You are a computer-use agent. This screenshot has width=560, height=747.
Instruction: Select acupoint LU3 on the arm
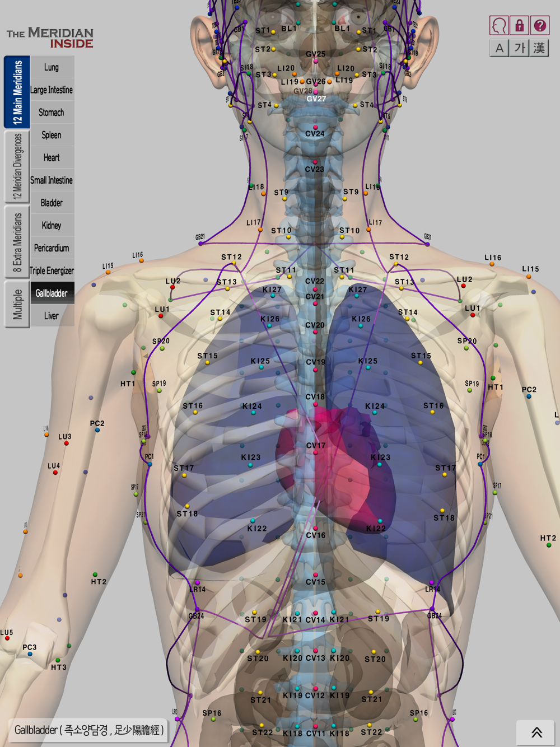pyautogui.click(x=66, y=443)
